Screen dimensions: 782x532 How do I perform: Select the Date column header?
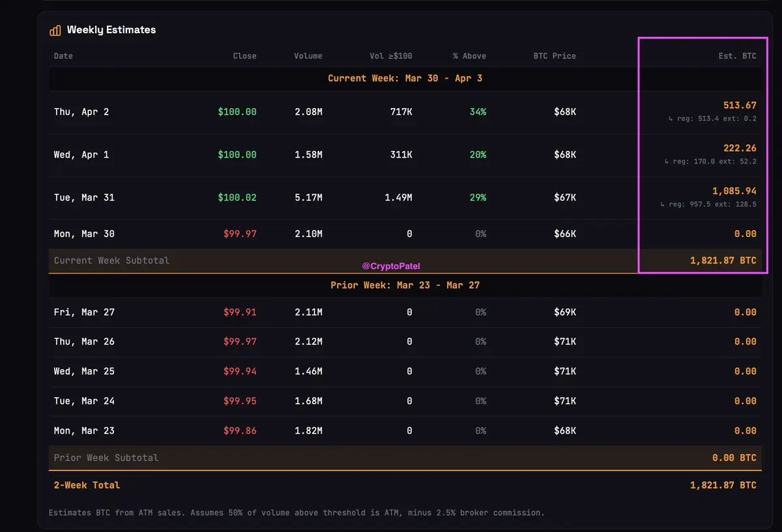63,56
